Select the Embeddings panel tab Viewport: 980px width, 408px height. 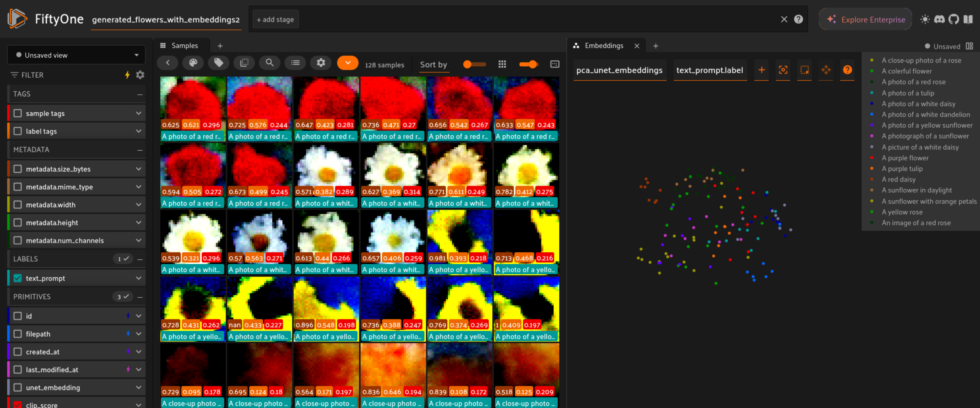[603, 46]
